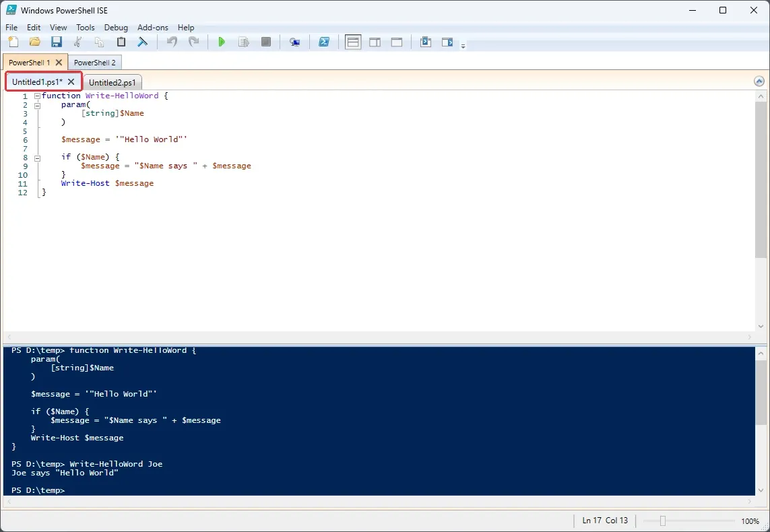Screen dimensions: 770x532
Task: Click the console prompt last line
Action: pos(38,490)
